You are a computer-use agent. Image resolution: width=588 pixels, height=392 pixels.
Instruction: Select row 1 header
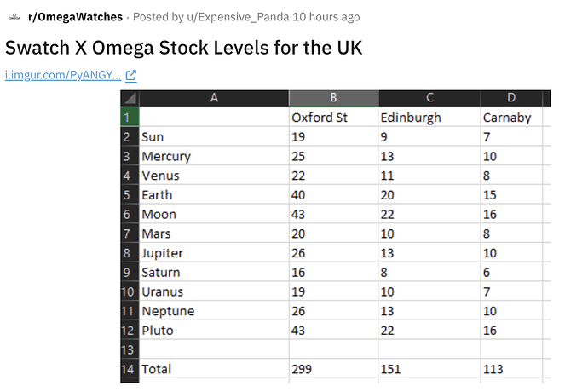tap(130, 117)
